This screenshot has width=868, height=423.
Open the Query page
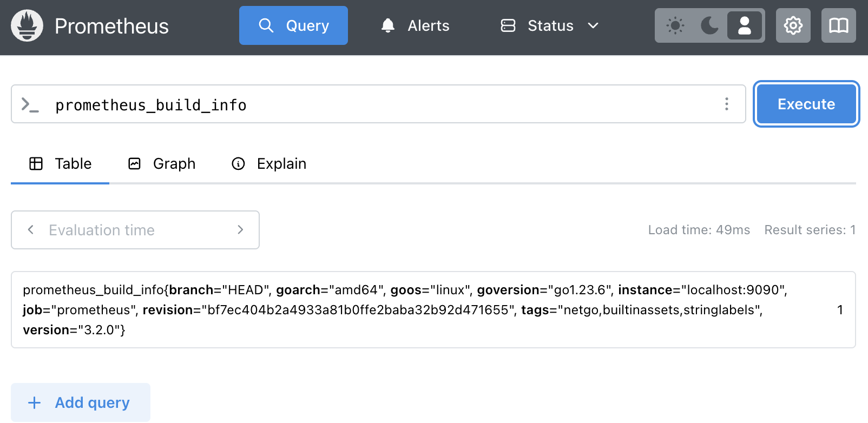pos(293,25)
